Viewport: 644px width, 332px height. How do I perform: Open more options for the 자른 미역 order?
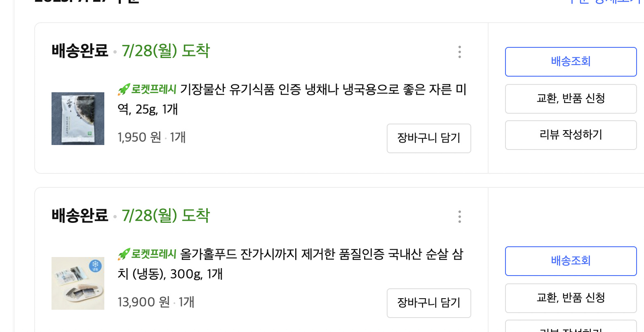tap(459, 52)
